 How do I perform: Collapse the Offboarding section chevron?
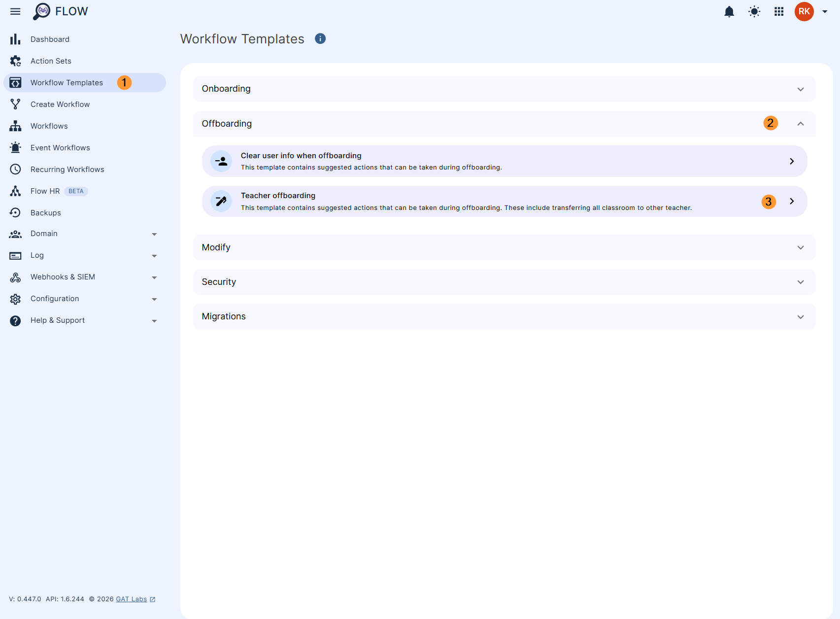coord(801,124)
